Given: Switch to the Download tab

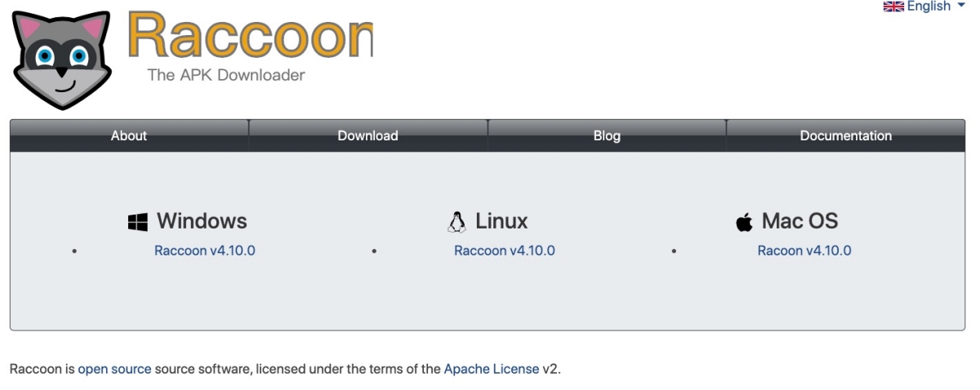Looking at the screenshot, I should pos(367,136).
